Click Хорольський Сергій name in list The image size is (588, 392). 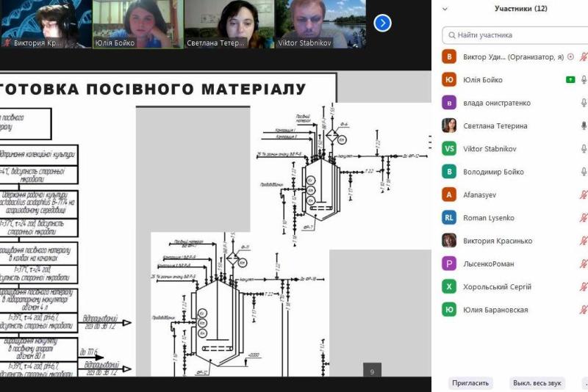tap(498, 287)
